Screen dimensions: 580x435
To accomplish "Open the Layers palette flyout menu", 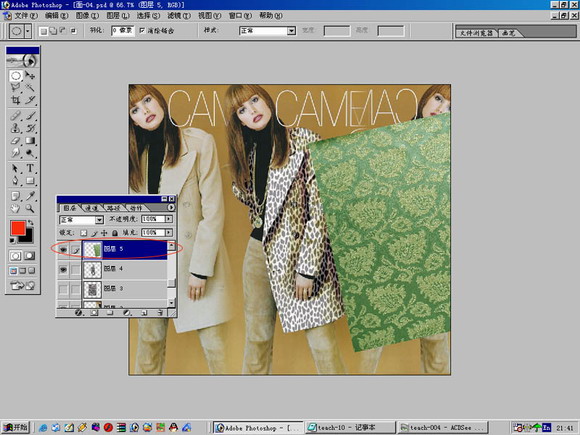I will (171, 208).
